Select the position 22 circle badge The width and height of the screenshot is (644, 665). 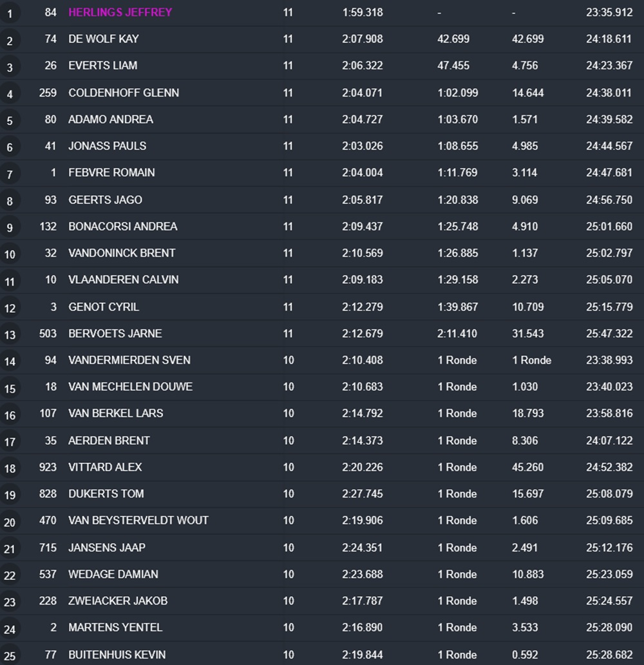pos(9,575)
